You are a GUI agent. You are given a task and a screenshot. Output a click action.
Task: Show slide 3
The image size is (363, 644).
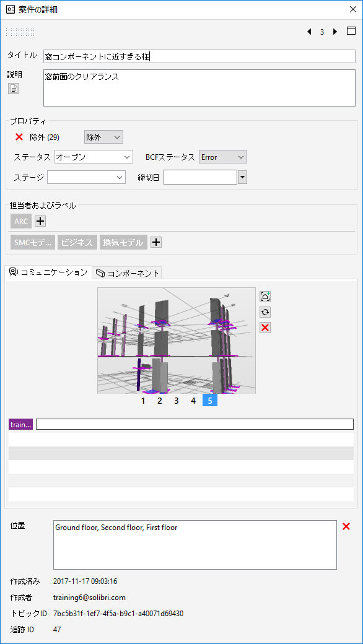(176, 401)
